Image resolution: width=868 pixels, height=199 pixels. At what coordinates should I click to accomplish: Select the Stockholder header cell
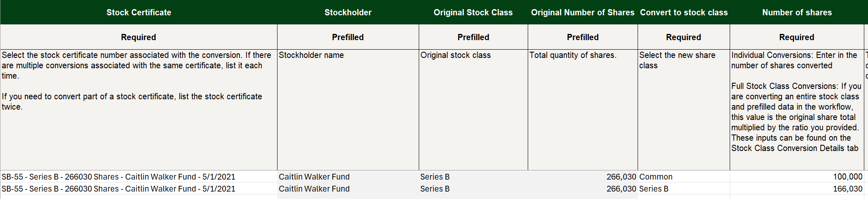(x=348, y=12)
